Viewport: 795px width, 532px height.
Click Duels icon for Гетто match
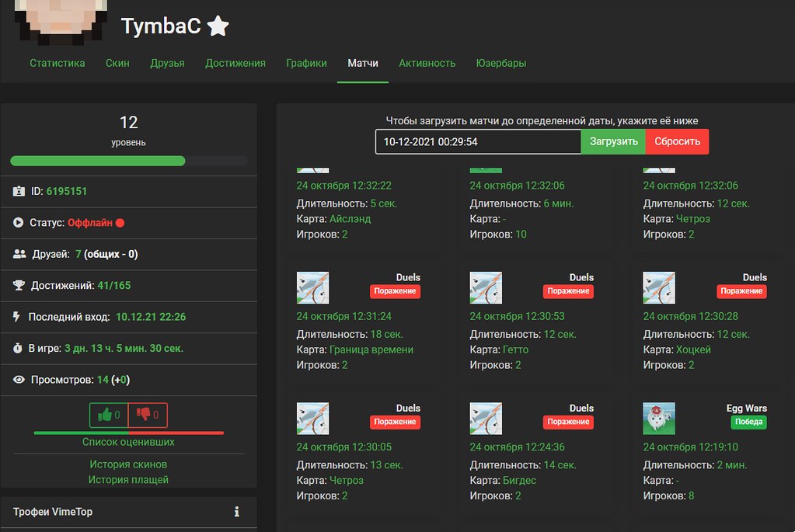click(486, 287)
